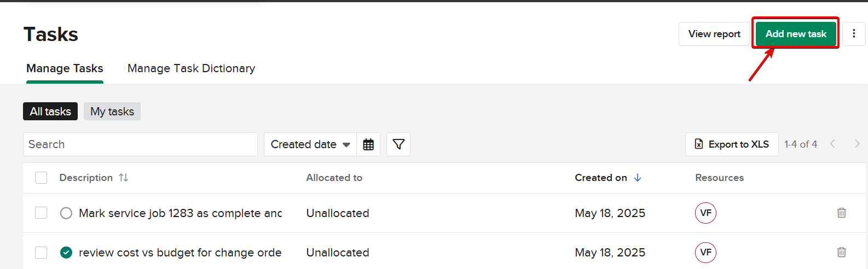Mark service job 1283 task as complete
868x269 pixels.
click(66, 213)
